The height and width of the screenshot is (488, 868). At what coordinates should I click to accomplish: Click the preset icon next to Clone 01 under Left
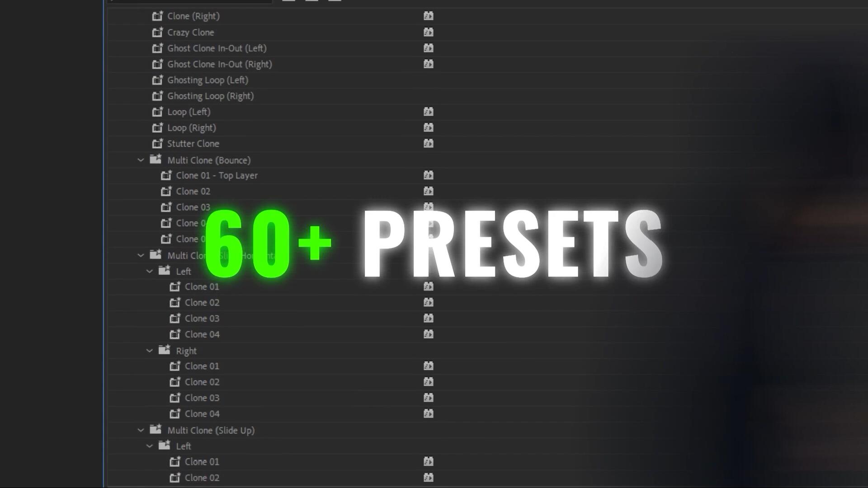[428, 286]
